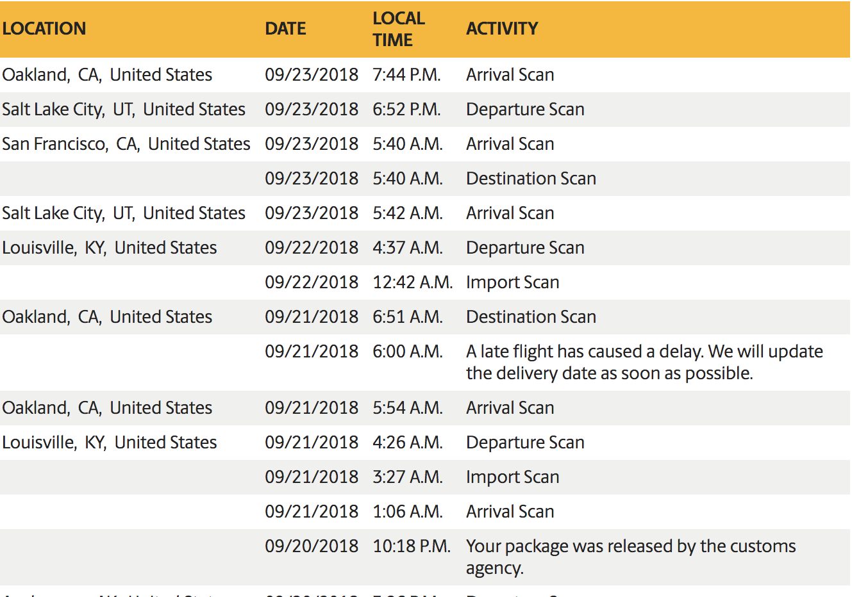Click the 6:51 A.M. Oakland Destination Scan
The width and height of the screenshot is (868, 597).
(x=425, y=317)
